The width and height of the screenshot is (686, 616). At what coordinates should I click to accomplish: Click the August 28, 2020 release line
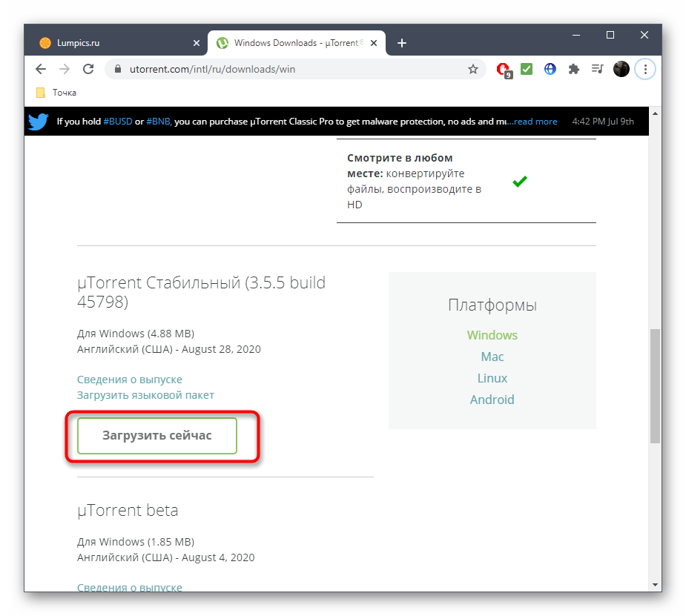click(169, 349)
